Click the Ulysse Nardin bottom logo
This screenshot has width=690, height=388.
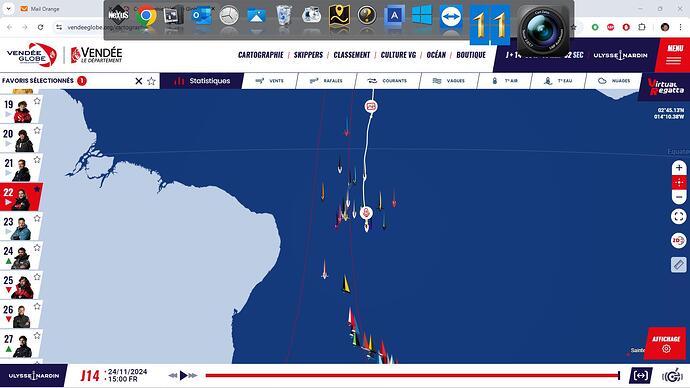coord(34,376)
